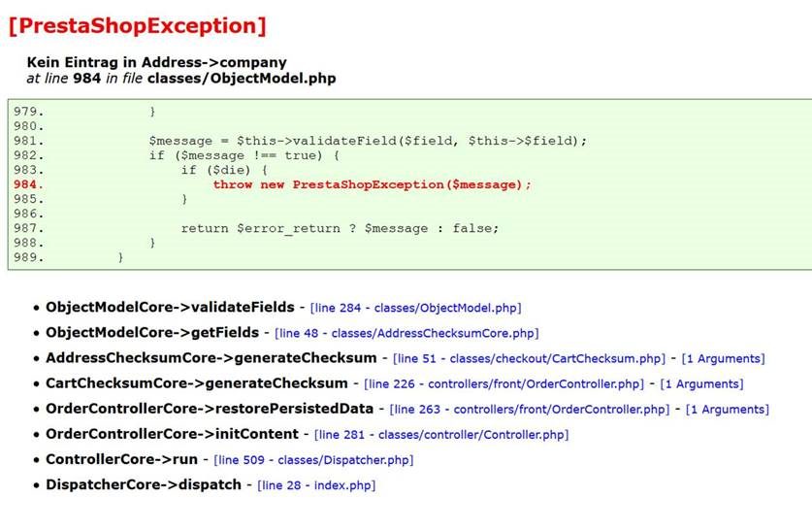Viewport: 812px width, 530px height.
Task: Open link line 509 classes/Dispatcher.php
Action: (x=313, y=460)
